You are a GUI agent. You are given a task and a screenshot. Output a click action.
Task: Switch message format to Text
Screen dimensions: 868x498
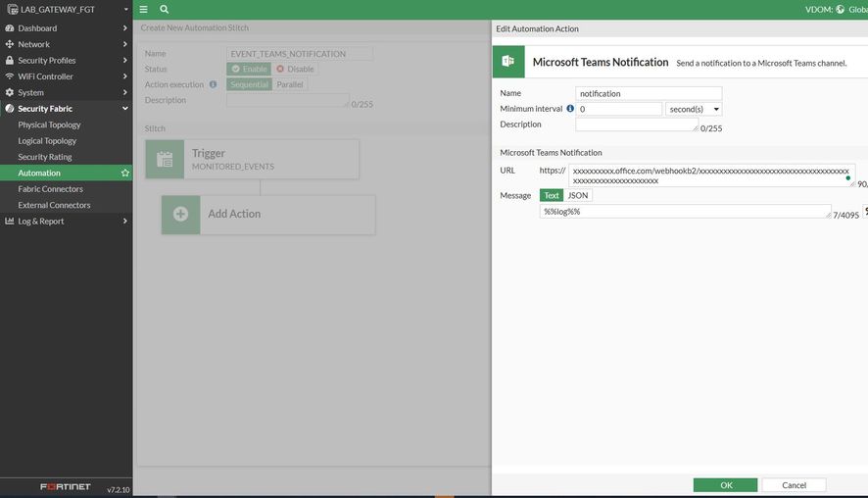tap(552, 195)
